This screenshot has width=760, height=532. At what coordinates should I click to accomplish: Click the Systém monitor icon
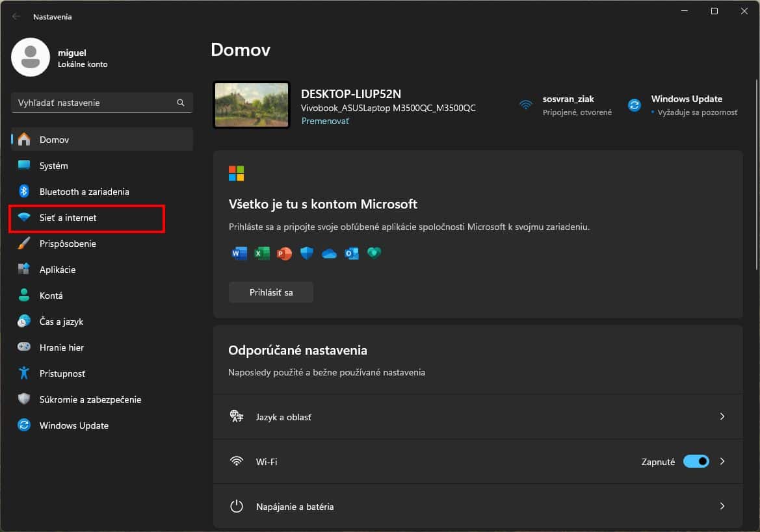(x=24, y=165)
